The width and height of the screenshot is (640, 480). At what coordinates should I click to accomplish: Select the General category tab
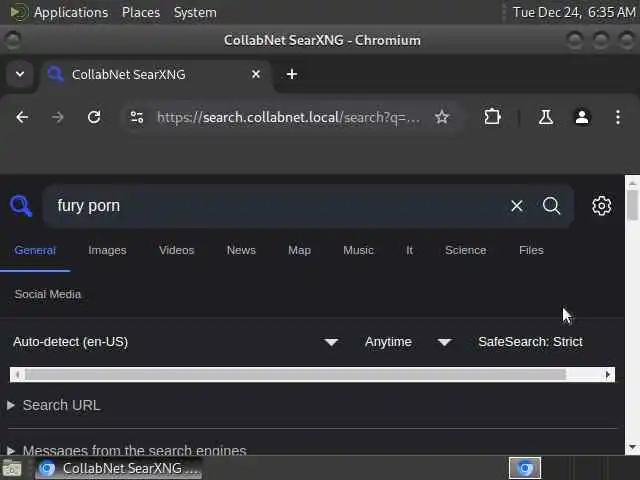coord(35,250)
